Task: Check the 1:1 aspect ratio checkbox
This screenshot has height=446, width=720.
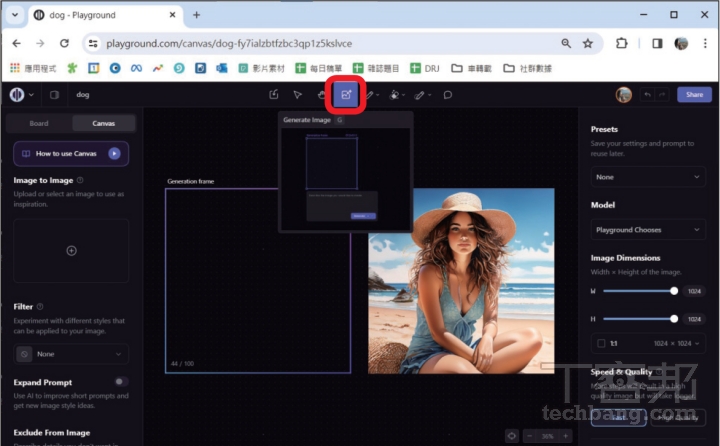Action: [x=601, y=343]
